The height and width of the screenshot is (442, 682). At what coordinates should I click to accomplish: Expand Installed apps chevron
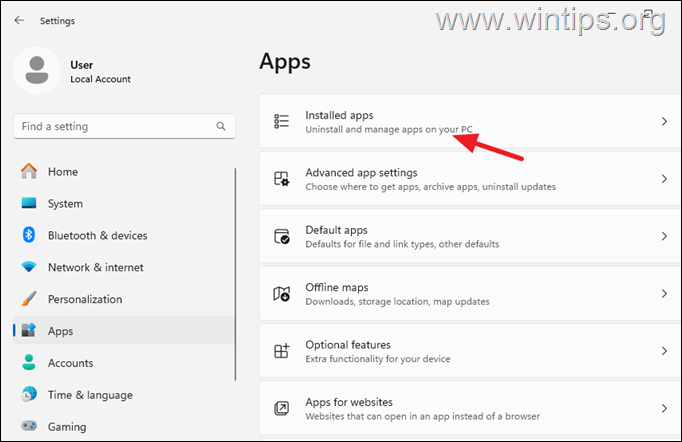click(664, 121)
